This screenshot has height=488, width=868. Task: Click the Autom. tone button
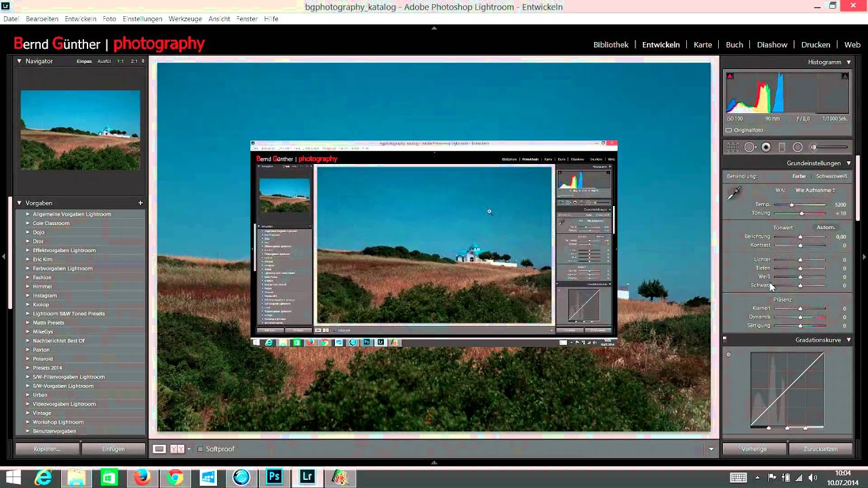(826, 227)
